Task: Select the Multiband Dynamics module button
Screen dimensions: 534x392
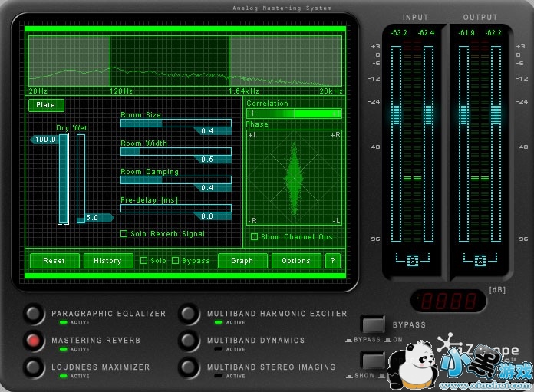Action: (x=189, y=341)
